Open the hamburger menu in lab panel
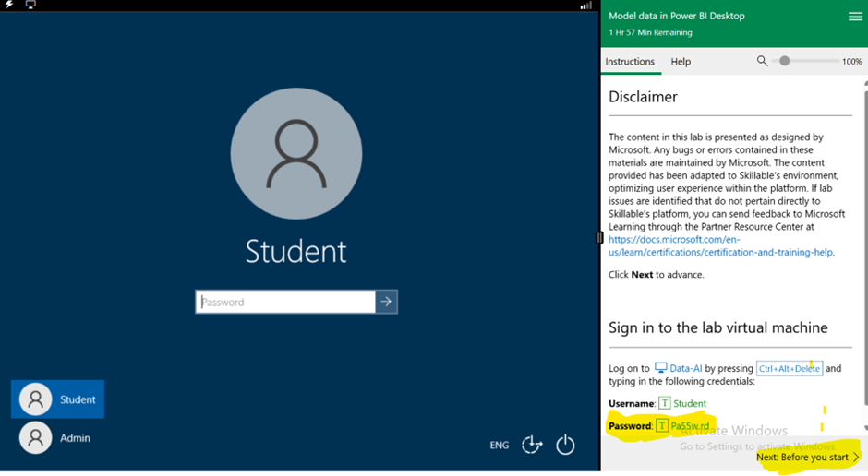 pyautogui.click(x=855, y=17)
